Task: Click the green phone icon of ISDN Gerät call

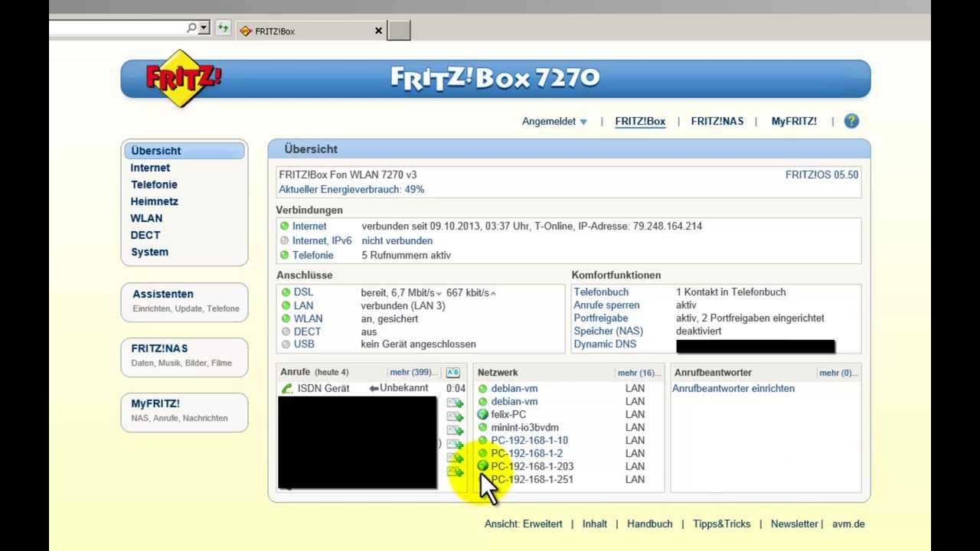Action: pos(287,389)
